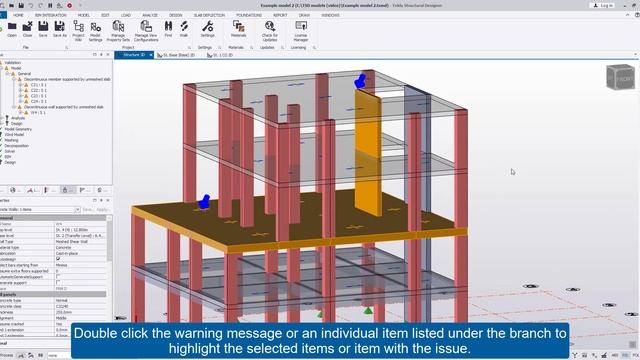Select the Solver status row
Viewport: 640px width, 360px height.
click(x=10, y=151)
